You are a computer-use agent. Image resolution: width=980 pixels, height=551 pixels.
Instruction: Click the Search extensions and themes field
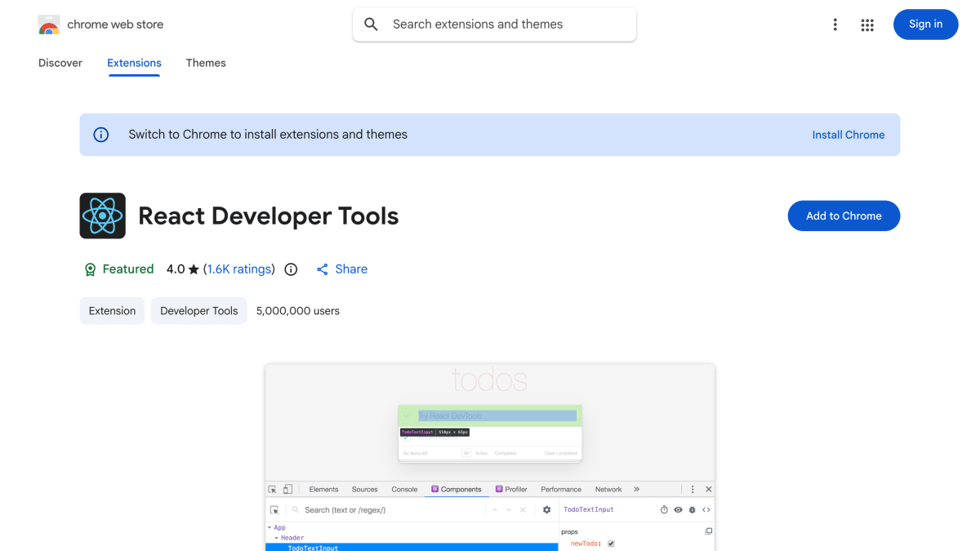494,24
